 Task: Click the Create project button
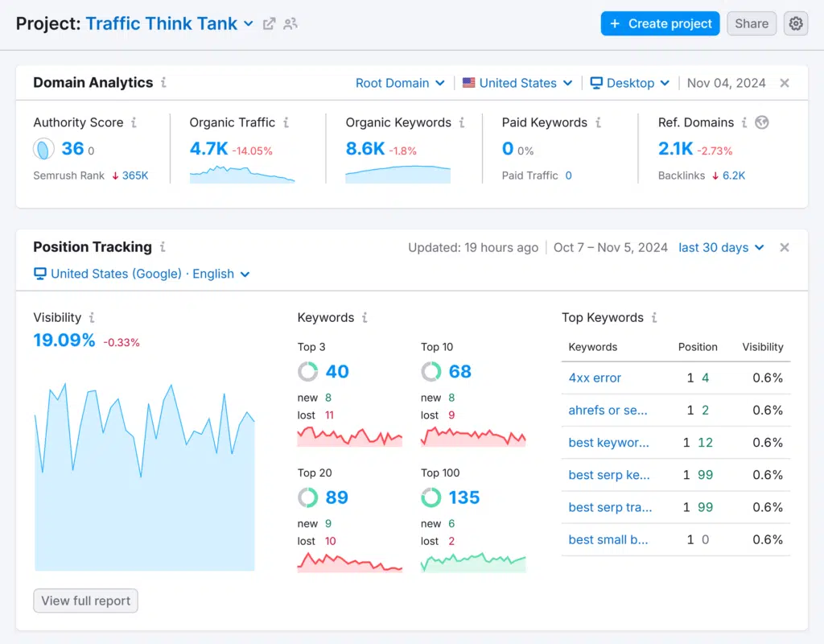(660, 23)
